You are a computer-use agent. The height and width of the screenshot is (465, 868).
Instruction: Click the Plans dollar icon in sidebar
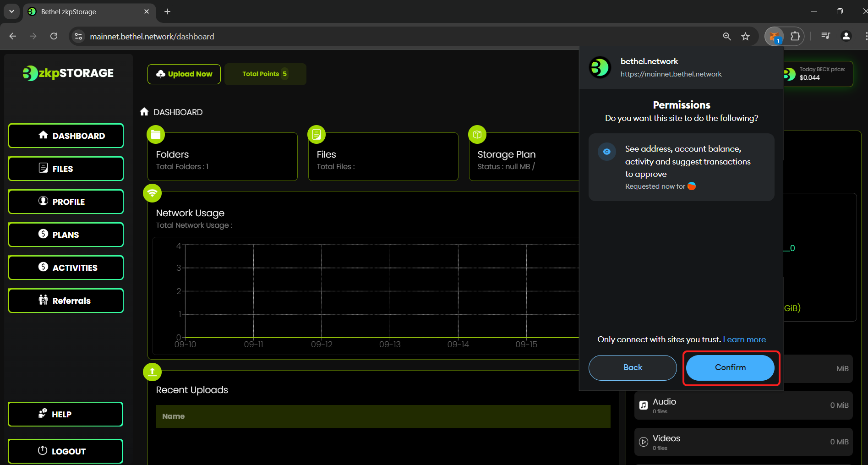(x=43, y=234)
